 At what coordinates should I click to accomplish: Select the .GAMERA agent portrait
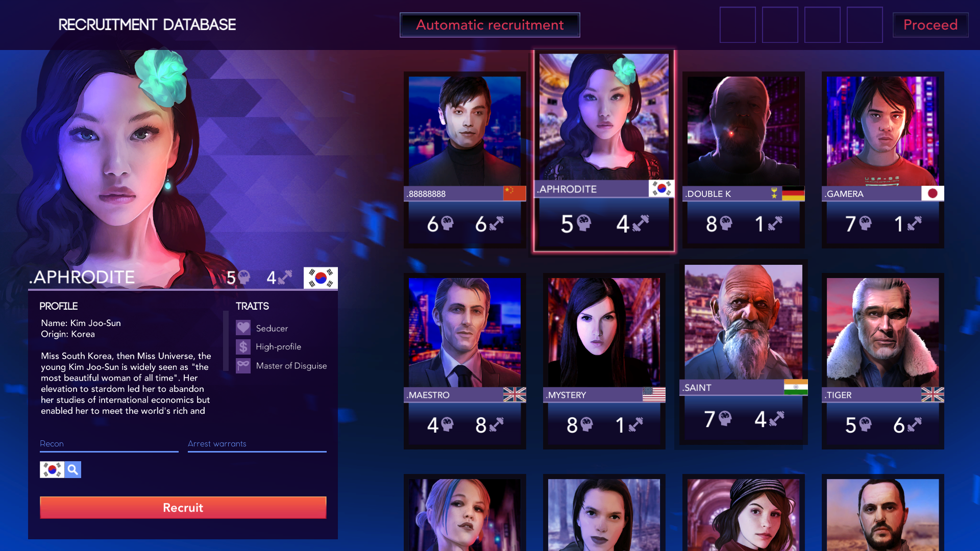point(883,131)
